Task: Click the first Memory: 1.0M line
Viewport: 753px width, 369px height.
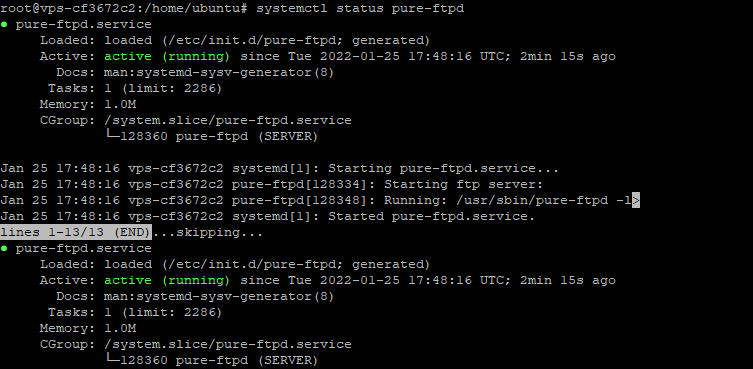Action: point(88,104)
